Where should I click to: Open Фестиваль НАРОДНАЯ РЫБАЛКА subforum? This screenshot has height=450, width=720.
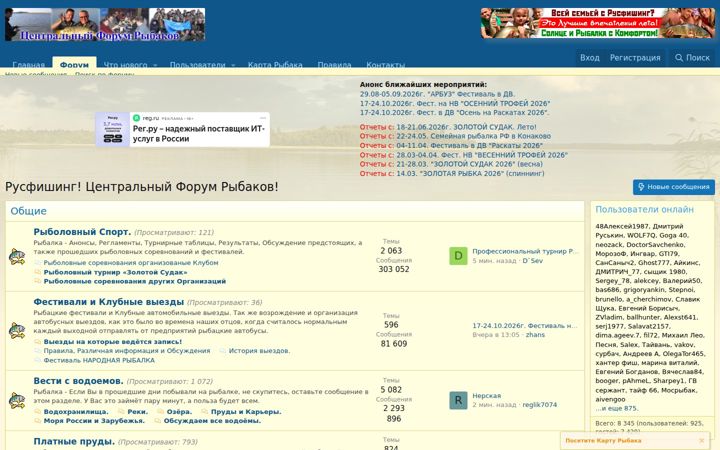pyautogui.click(x=99, y=360)
